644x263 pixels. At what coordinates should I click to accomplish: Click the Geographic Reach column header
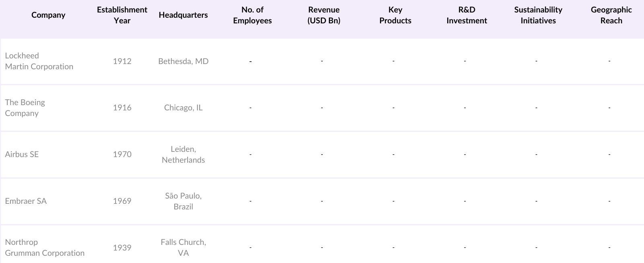[x=611, y=15]
